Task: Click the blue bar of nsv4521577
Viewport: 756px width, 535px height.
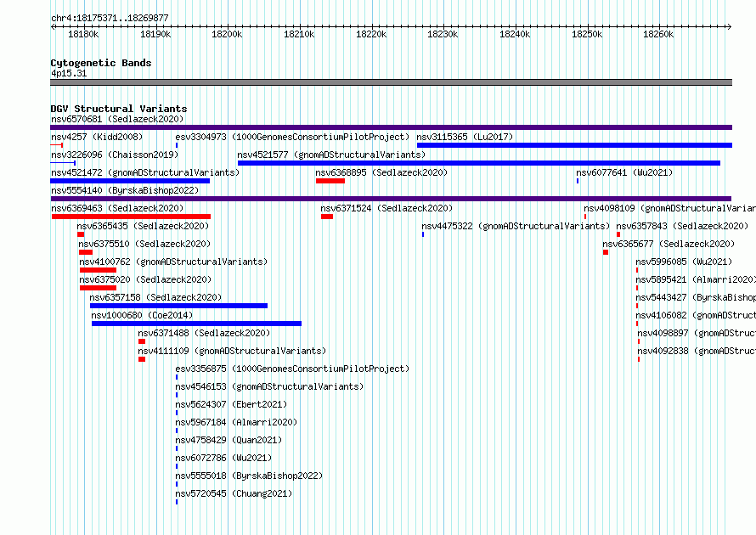Action: click(479, 163)
